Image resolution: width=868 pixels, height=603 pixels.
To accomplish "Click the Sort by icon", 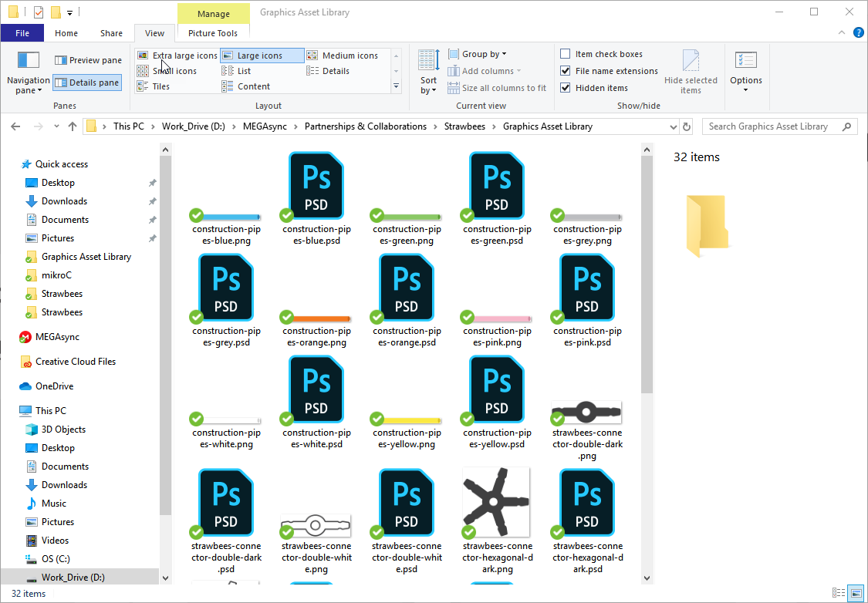I will click(428, 59).
